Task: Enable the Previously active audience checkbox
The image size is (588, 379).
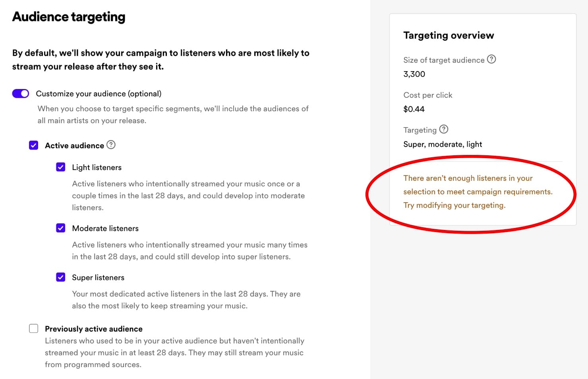Action: [x=34, y=329]
